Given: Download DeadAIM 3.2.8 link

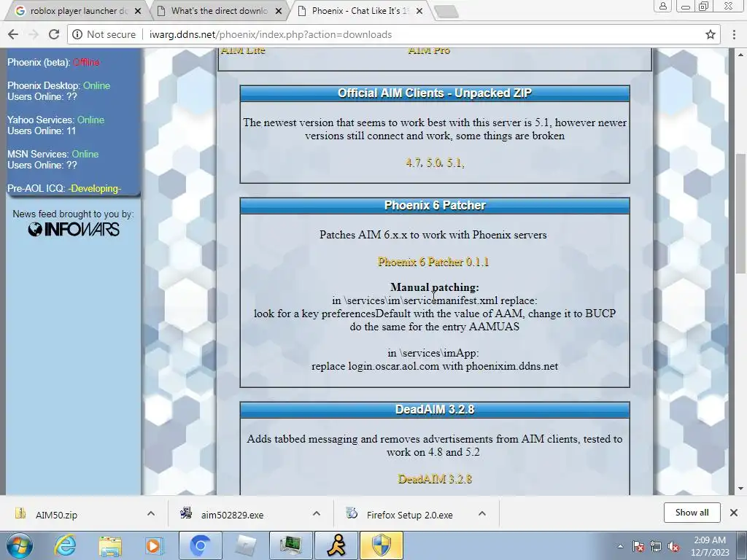Looking at the screenshot, I should [x=435, y=479].
